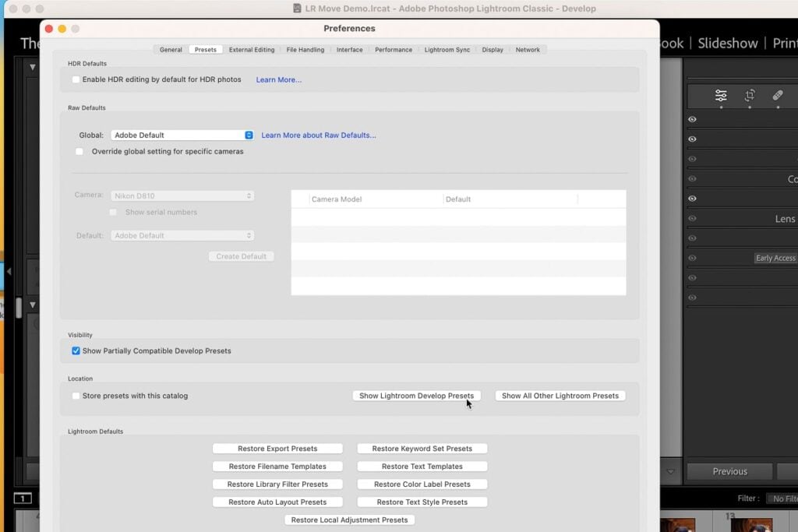Screen dimensions: 798x532
Task: Toggle the topmost panel eye switch
Action: coord(693,119)
